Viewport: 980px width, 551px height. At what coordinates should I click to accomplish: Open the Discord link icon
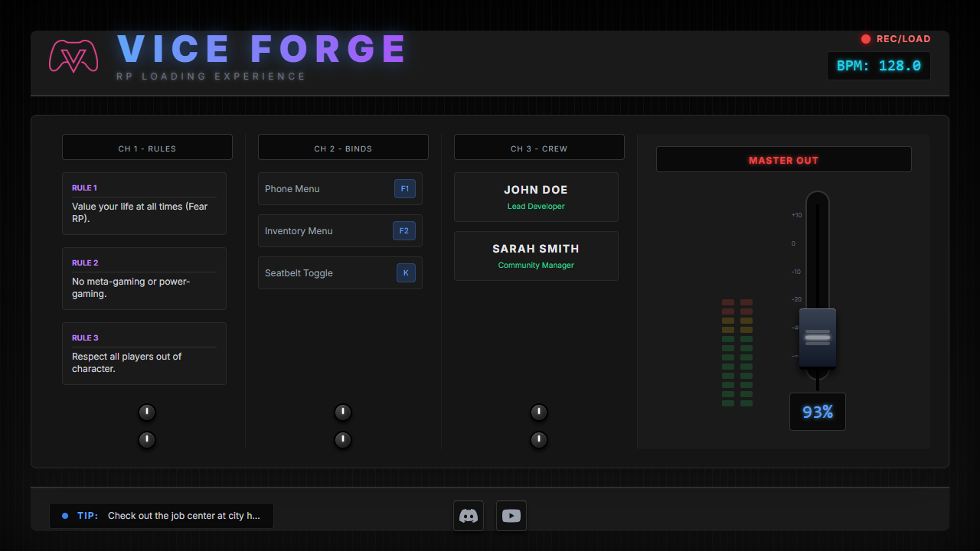click(x=469, y=516)
